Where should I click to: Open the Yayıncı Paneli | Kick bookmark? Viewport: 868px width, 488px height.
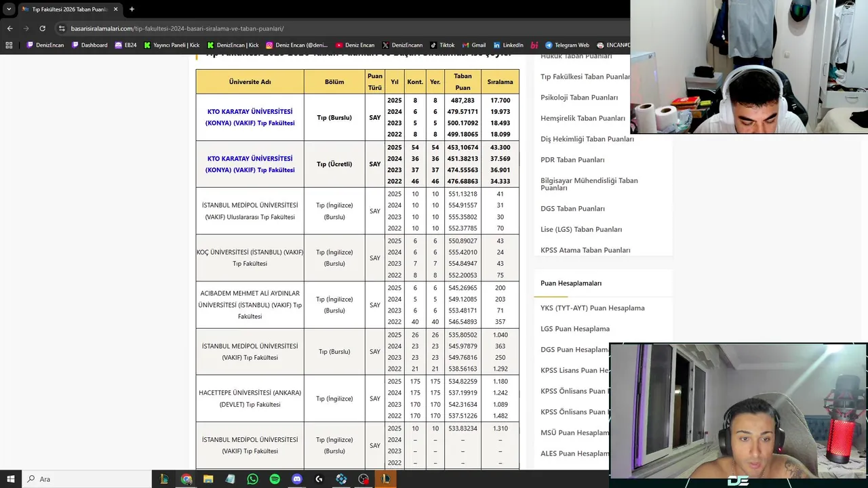pyautogui.click(x=172, y=45)
